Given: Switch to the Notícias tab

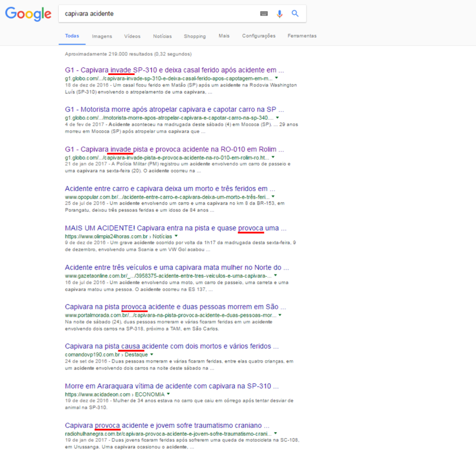Looking at the screenshot, I should point(162,36).
